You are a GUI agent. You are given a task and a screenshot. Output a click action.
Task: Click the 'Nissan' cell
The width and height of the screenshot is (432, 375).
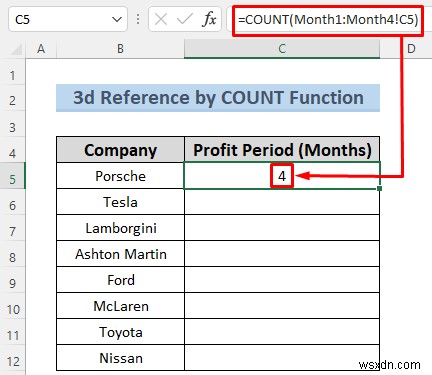120,358
